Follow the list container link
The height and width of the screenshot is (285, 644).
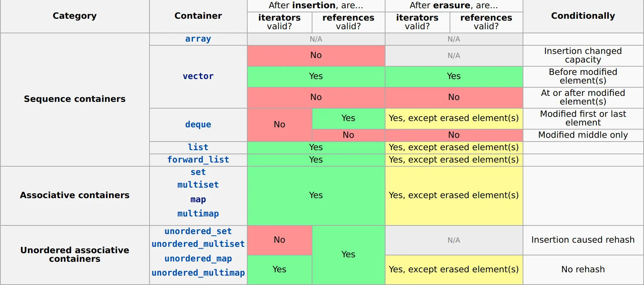pyautogui.click(x=198, y=148)
